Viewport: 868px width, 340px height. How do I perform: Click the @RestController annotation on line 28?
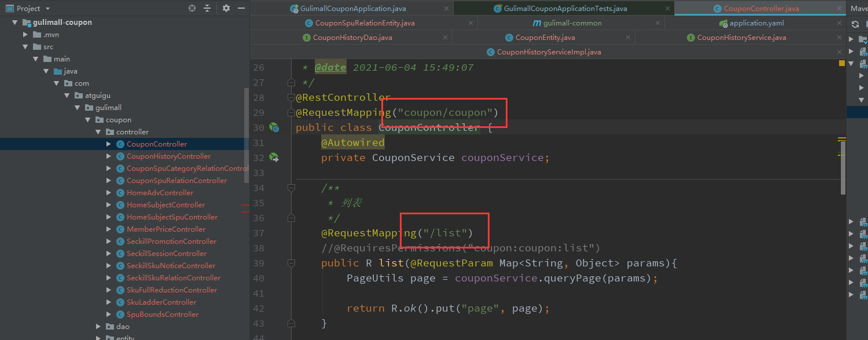pos(343,97)
